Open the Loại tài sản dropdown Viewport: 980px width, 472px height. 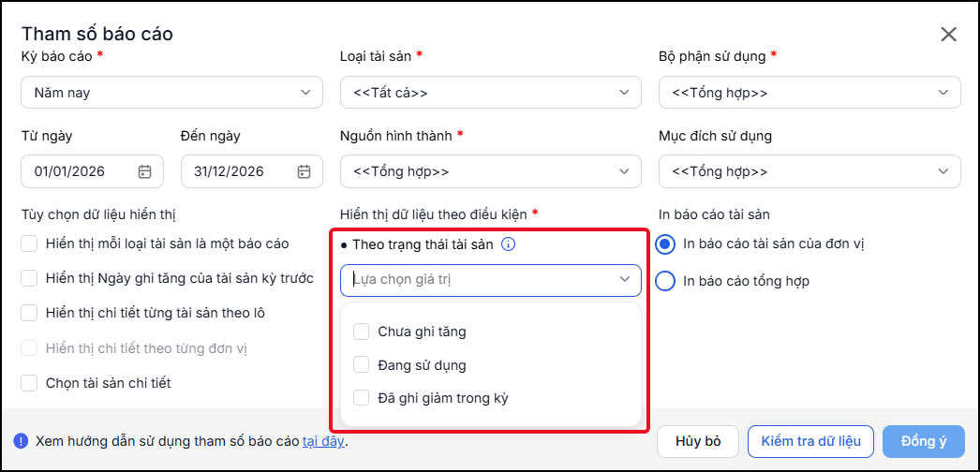pyautogui.click(x=491, y=93)
